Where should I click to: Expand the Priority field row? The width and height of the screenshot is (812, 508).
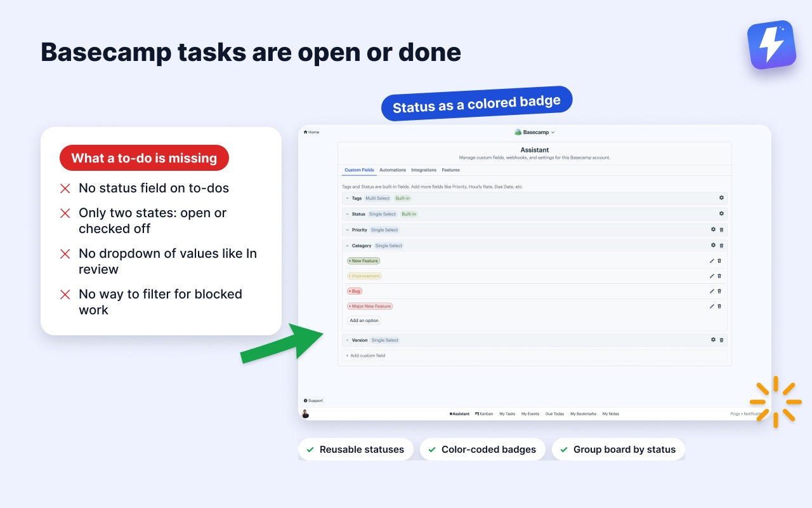pyautogui.click(x=348, y=230)
